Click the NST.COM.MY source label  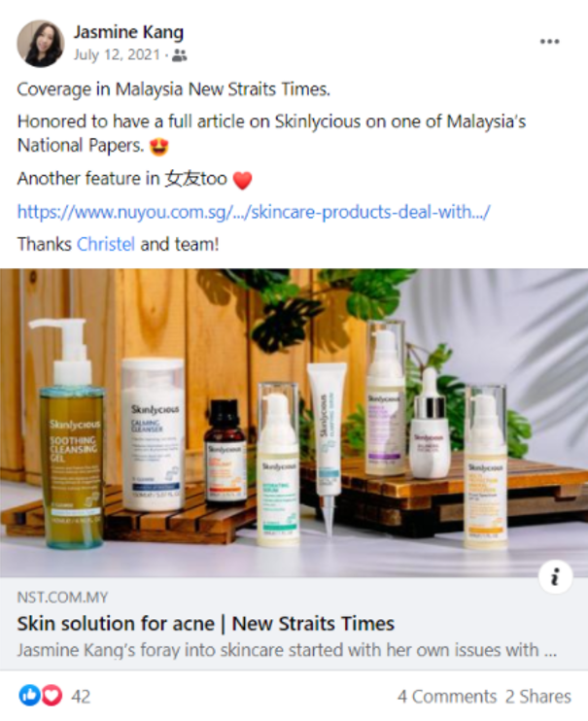click(x=62, y=598)
